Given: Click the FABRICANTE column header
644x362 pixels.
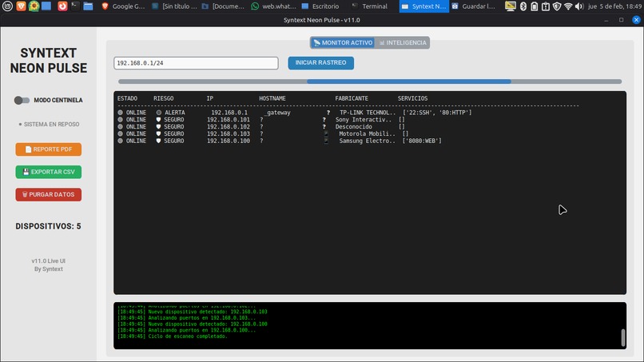Looking at the screenshot, I should tap(352, 98).
